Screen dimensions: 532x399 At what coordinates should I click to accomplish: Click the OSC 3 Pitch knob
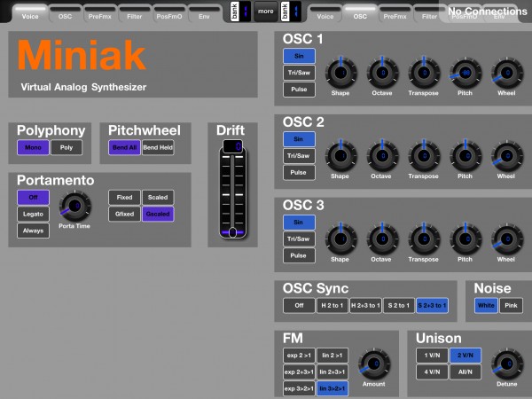coord(465,239)
